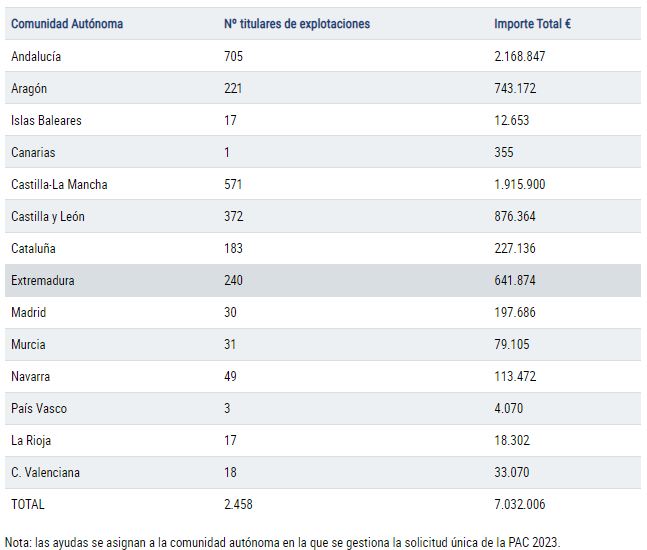Select the Islas Baleares row
This screenshot has width=647, height=550.
pyautogui.click(x=323, y=120)
